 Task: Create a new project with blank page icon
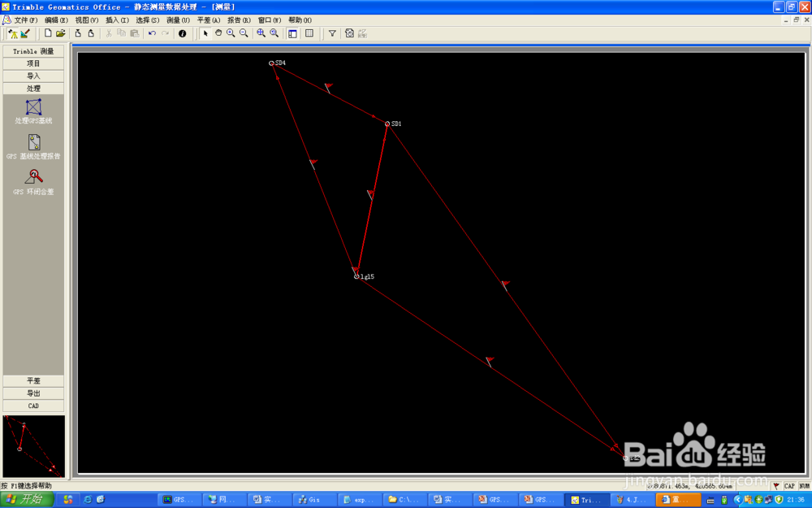48,33
